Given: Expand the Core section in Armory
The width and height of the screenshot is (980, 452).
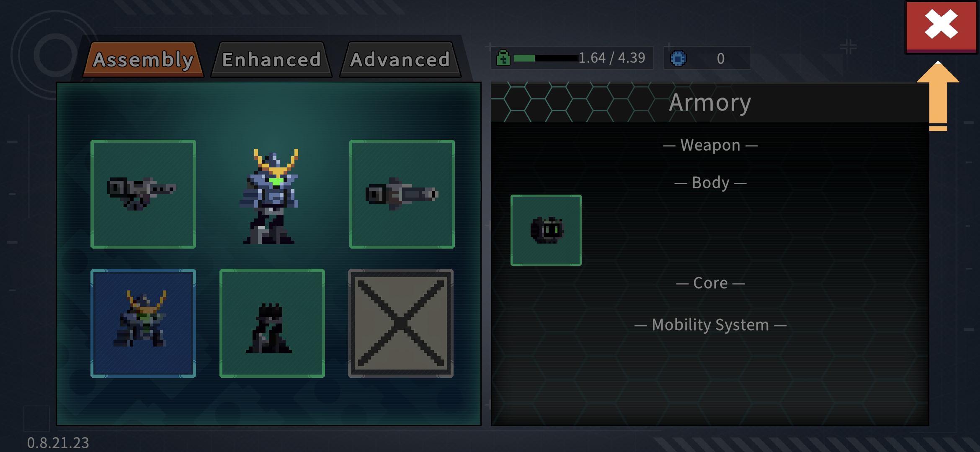Looking at the screenshot, I should [710, 283].
